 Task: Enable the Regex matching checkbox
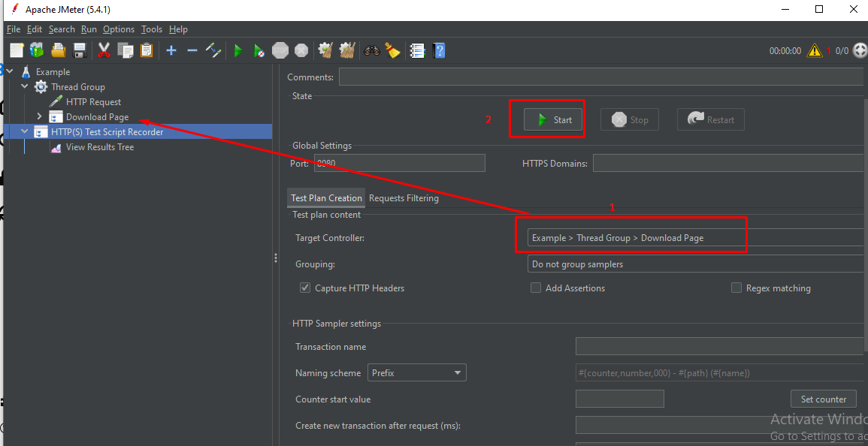[736, 288]
